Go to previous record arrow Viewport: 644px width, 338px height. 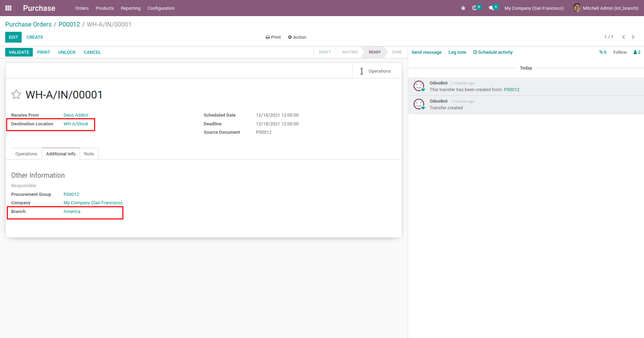click(623, 37)
